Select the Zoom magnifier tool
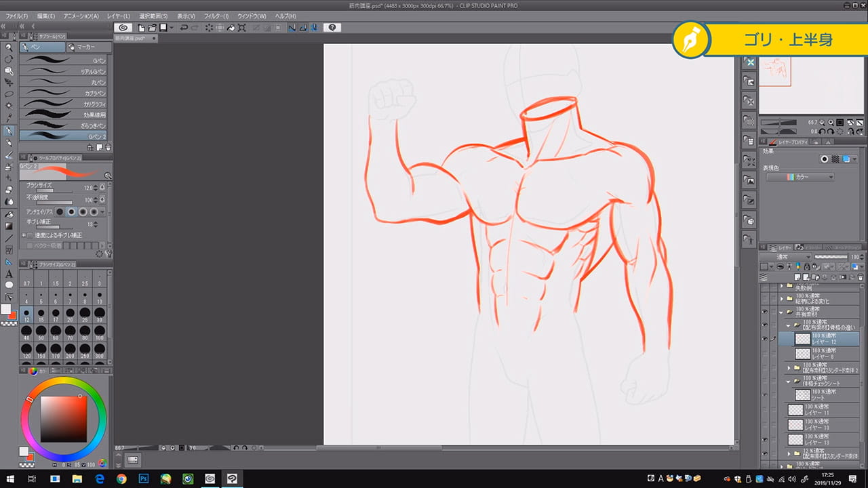The width and height of the screenshot is (868, 488). click(9, 47)
